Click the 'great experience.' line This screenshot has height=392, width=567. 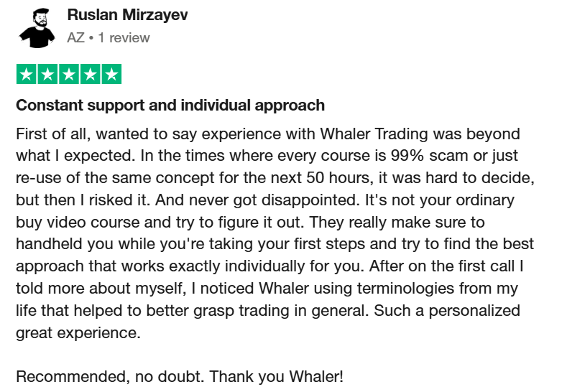(78, 333)
